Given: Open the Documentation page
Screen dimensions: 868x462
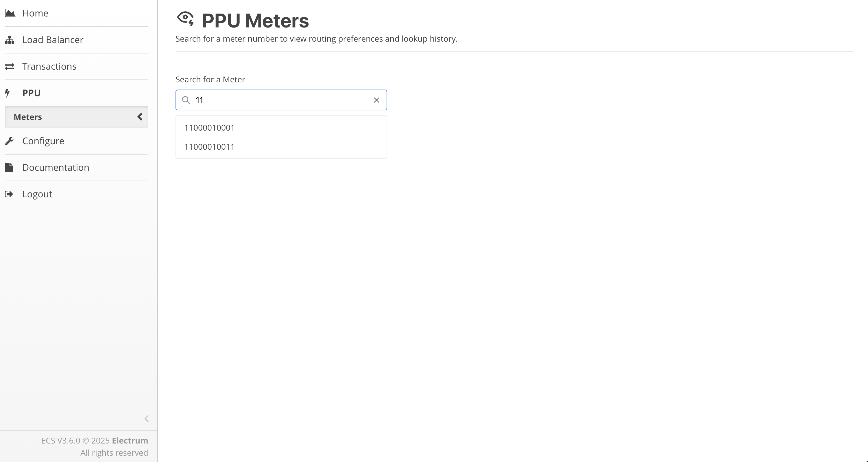Looking at the screenshot, I should click(56, 167).
